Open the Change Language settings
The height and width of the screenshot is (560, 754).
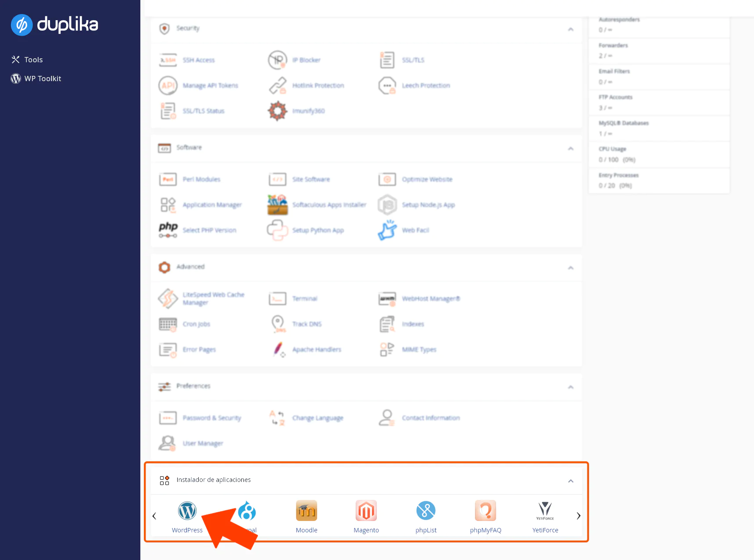click(318, 417)
